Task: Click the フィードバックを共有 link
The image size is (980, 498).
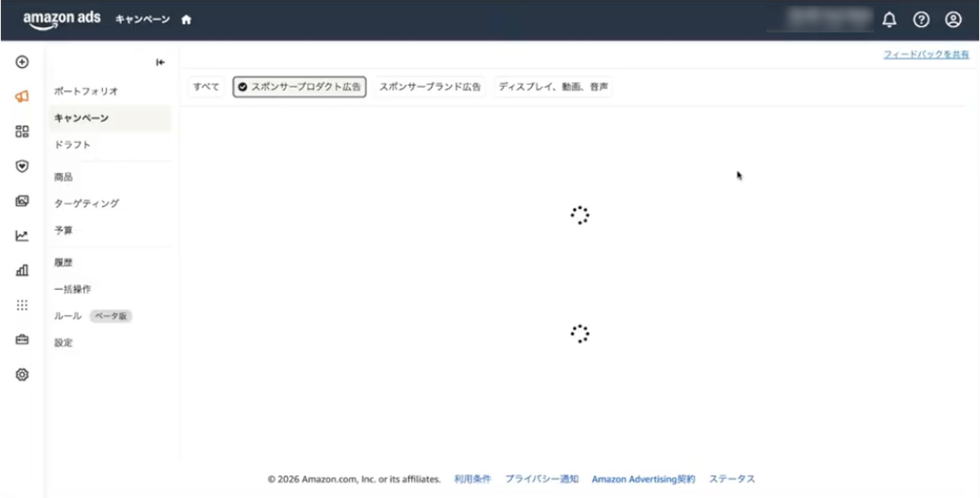Action: coord(926,54)
